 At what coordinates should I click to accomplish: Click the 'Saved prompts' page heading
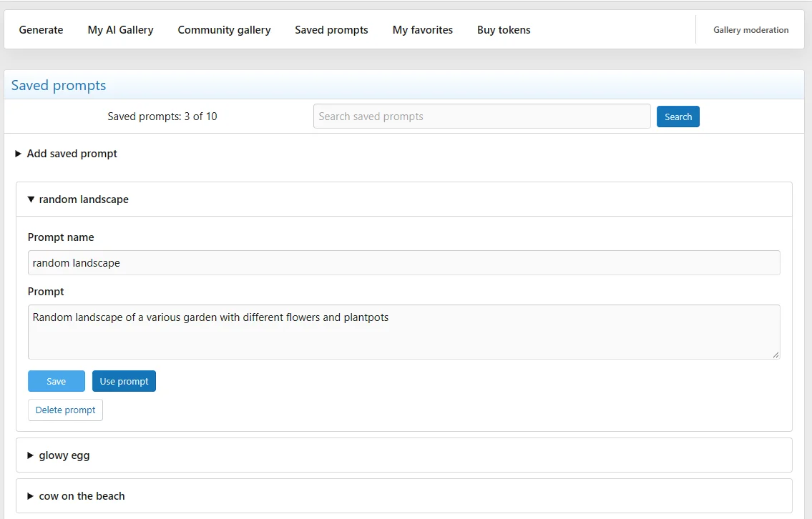59,85
